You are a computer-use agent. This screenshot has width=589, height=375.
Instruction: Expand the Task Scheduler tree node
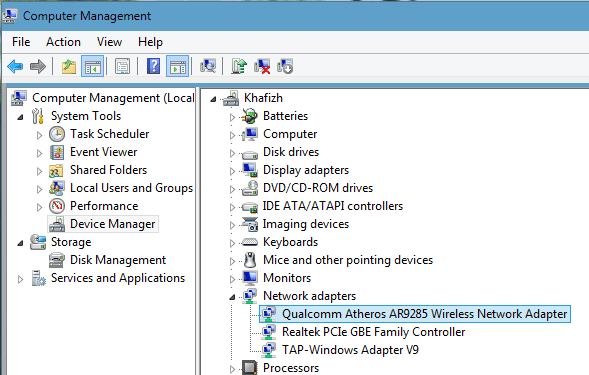39,135
